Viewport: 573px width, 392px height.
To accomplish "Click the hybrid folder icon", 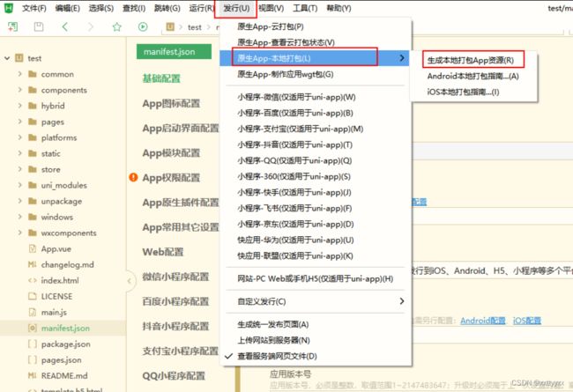I will pos(33,106).
